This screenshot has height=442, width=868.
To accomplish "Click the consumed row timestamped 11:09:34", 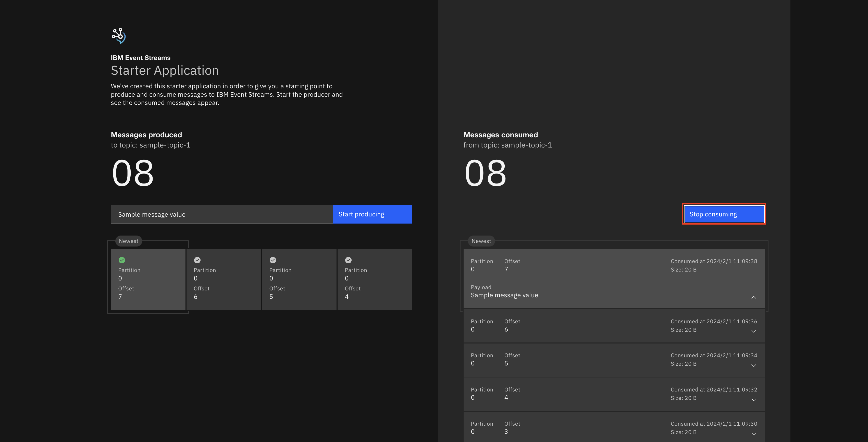I will [x=613, y=360].
